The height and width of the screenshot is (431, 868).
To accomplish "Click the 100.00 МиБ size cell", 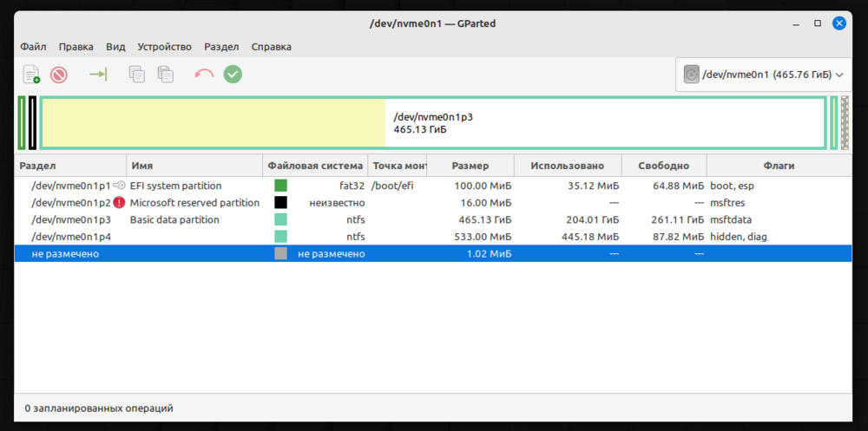I will (483, 186).
